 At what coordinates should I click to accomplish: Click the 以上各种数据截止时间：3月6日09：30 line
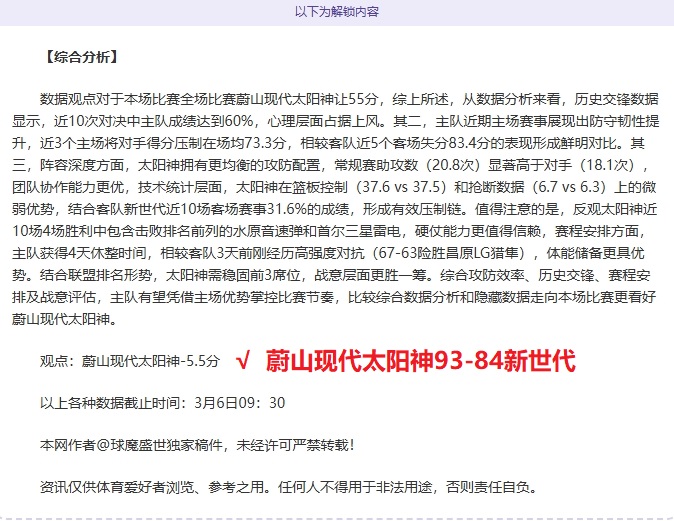[x=162, y=403]
